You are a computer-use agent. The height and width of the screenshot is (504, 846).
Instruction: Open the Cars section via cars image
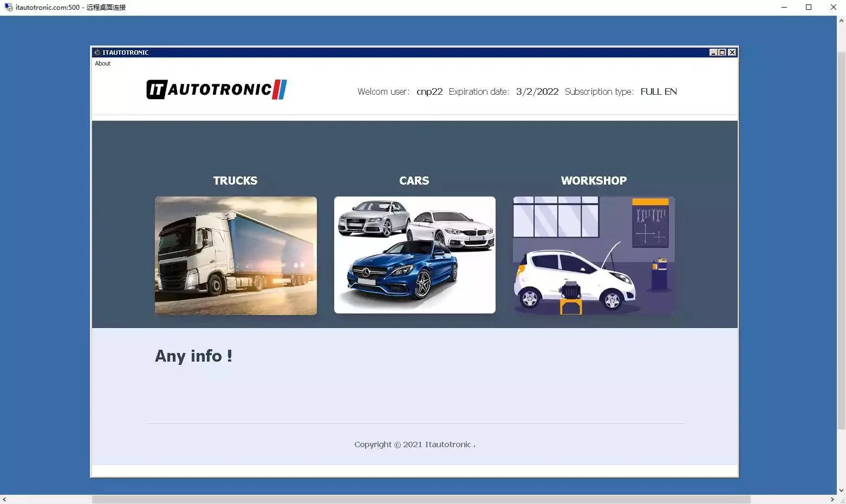414,255
